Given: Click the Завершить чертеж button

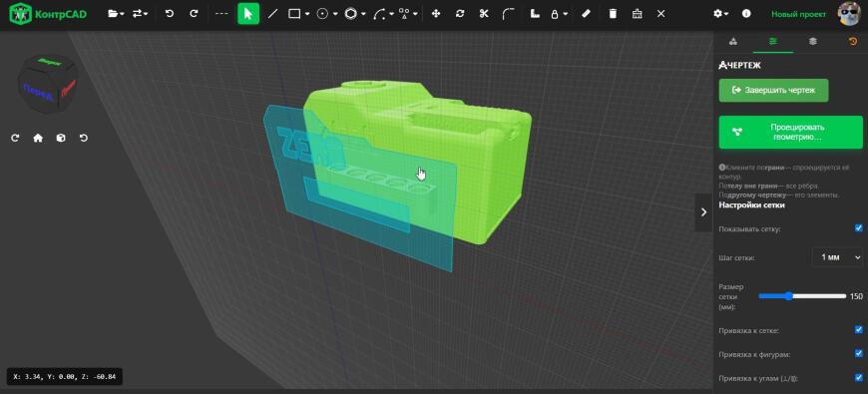Looking at the screenshot, I should coord(773,90).
